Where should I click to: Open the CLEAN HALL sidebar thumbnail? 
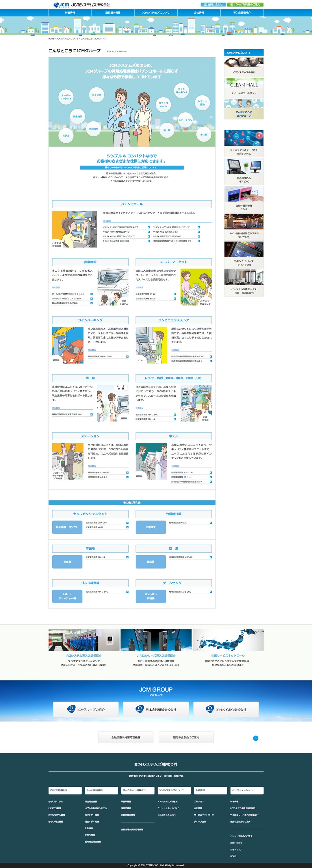coord(244,88)
